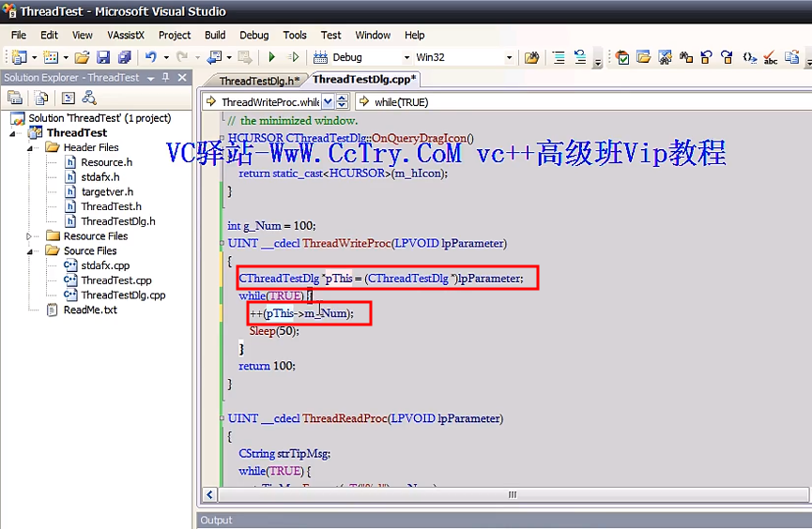Collapse the Header Files folder
Viewport: 812px width, 529px height.
click(x=29, y=148)
